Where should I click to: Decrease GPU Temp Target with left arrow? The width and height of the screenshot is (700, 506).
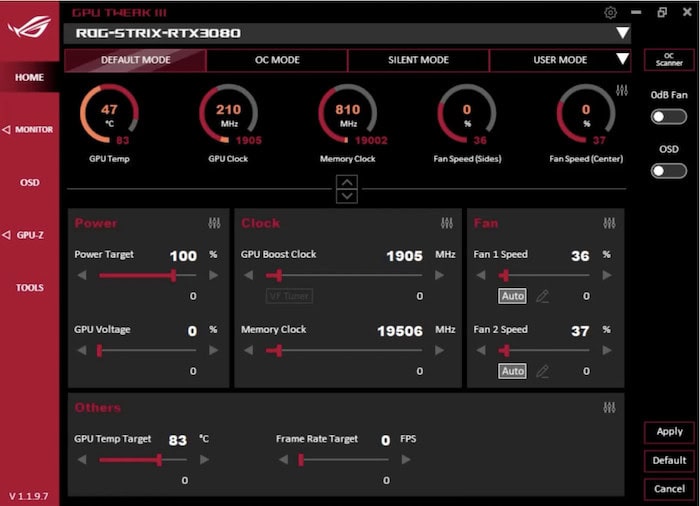82,459
